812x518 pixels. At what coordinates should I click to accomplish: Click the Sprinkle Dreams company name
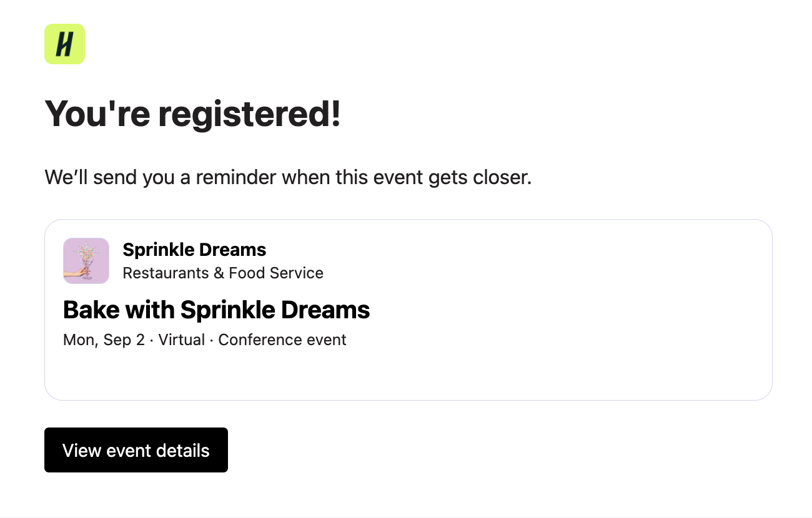coord(194,249)
